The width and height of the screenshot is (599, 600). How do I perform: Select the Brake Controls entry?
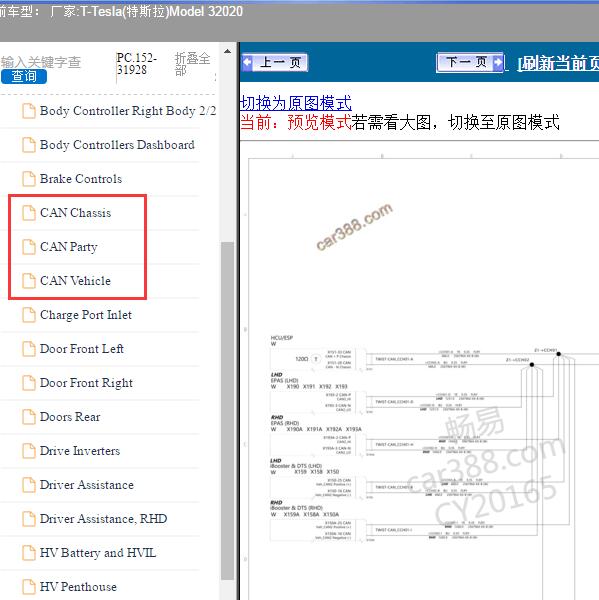click(81, 179)
